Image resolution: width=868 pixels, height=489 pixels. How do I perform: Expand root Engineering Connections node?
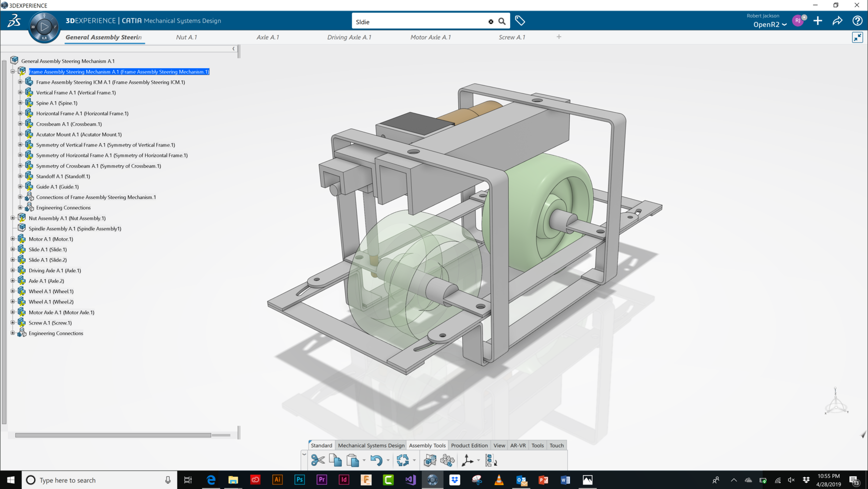13,333
